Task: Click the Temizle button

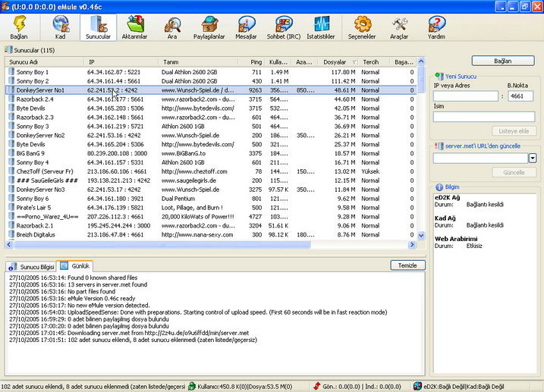Action: (407, 265)
